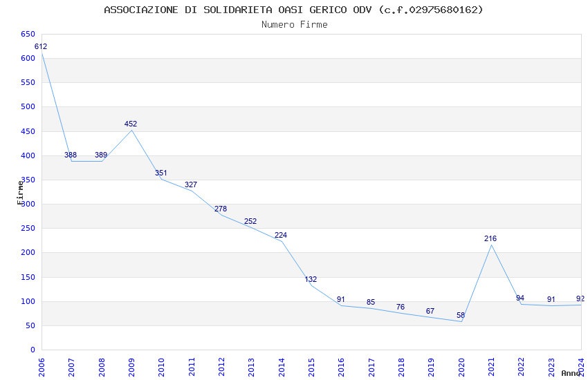Click the data label 252
The height and width of the screenshot is (380, 588).
pyautogui.click(x=250, y=221)
